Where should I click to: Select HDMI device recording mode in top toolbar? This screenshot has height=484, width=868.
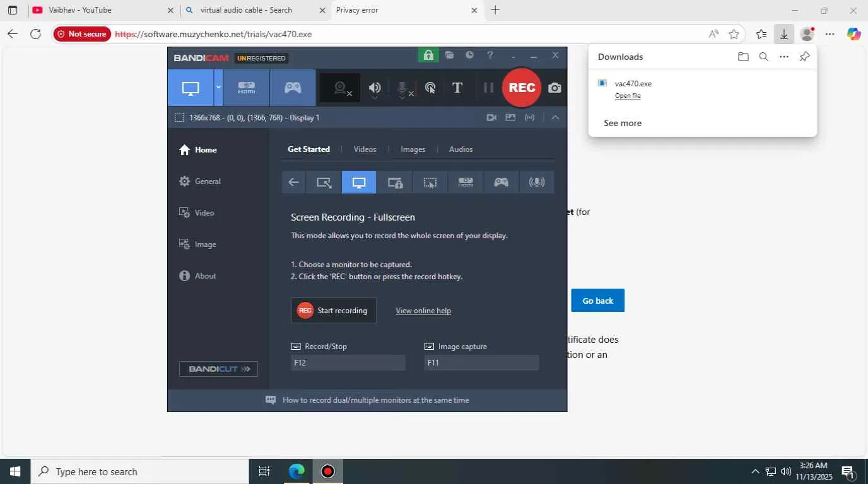(246, 88)
